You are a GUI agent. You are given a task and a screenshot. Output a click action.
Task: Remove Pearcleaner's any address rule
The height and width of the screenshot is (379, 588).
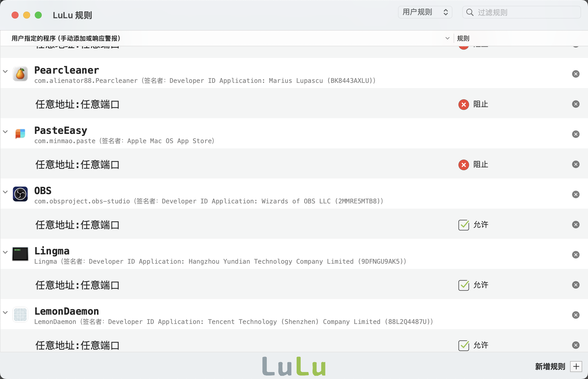click(x=576, y=104)
